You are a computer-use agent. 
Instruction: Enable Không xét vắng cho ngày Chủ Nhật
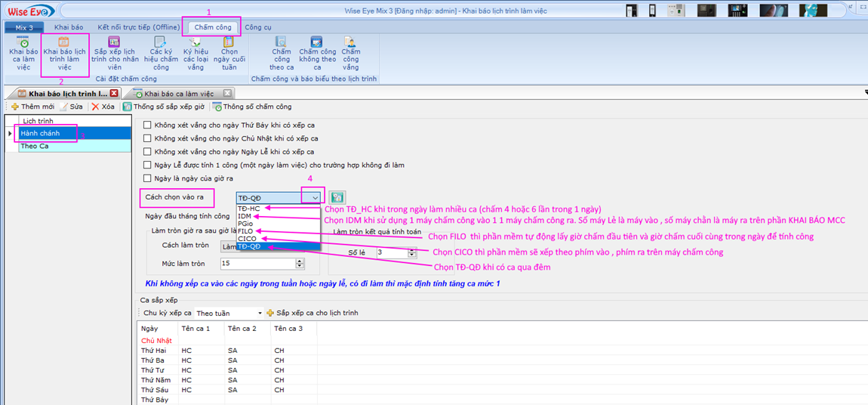148,138
